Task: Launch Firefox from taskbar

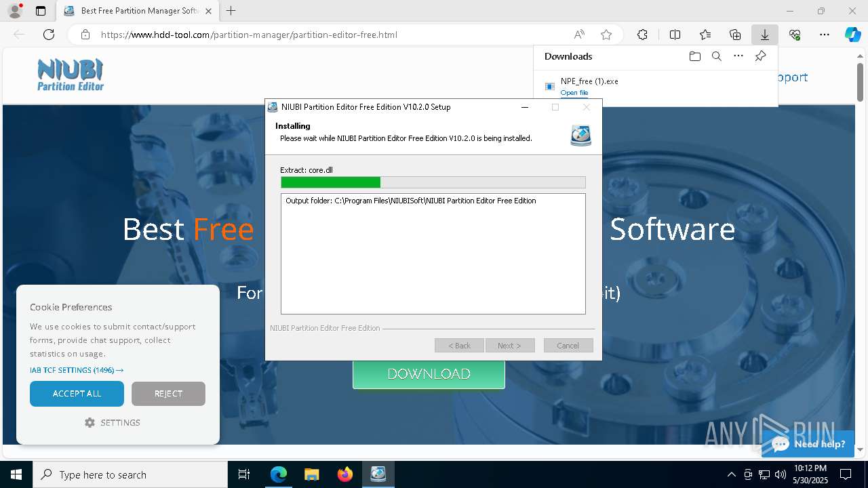Action: [x=344, y=474]
